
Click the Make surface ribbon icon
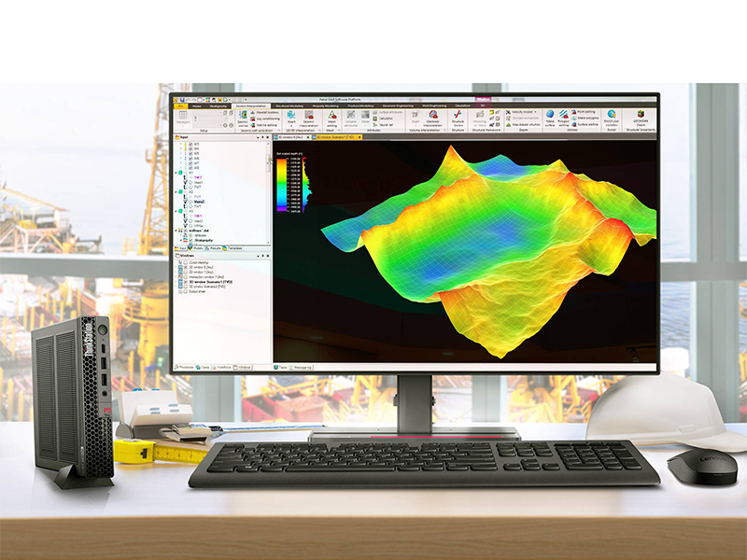(550, 118)
